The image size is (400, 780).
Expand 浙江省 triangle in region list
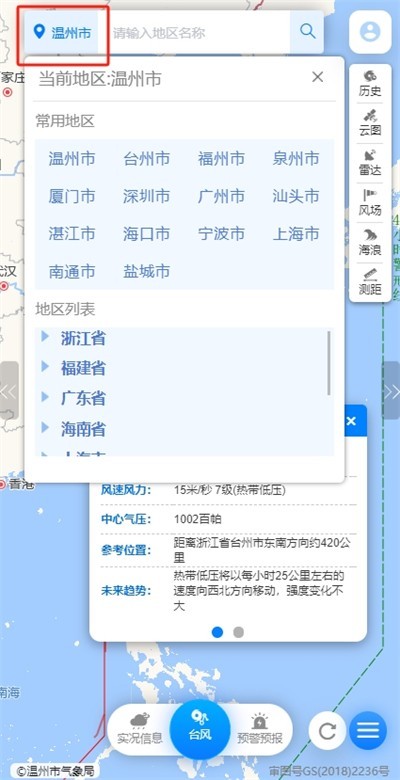pos(45,337)
